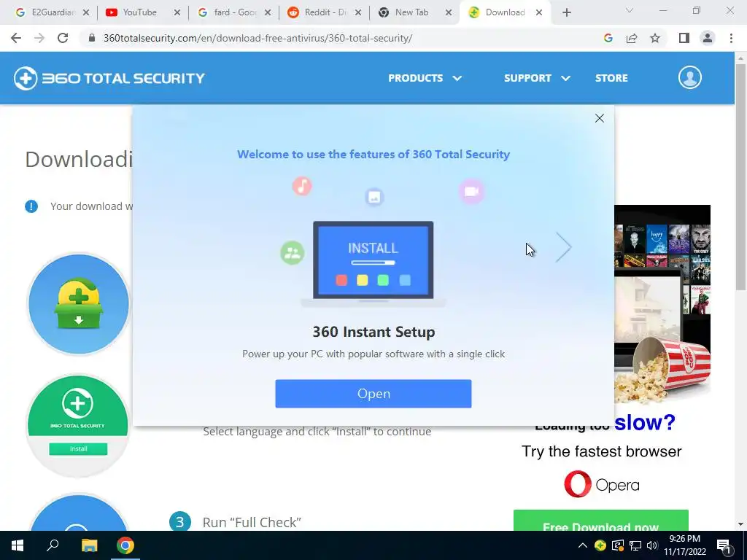Click the green people icon in popup
Screen dimensions: 747x560
(x=292, y=253)
